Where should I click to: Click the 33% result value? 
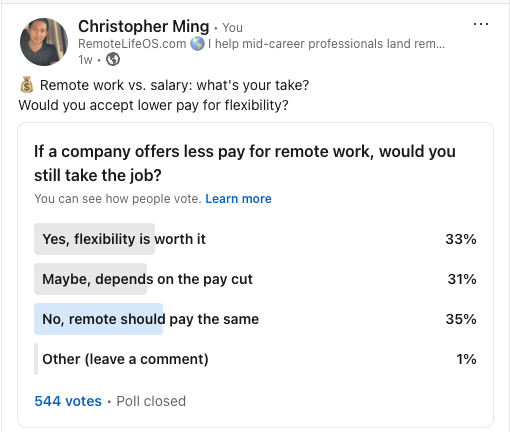click(461, 239)
